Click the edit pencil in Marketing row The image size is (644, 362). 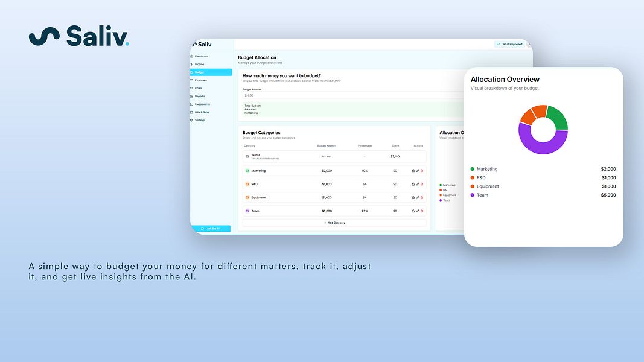click(418, 171)
